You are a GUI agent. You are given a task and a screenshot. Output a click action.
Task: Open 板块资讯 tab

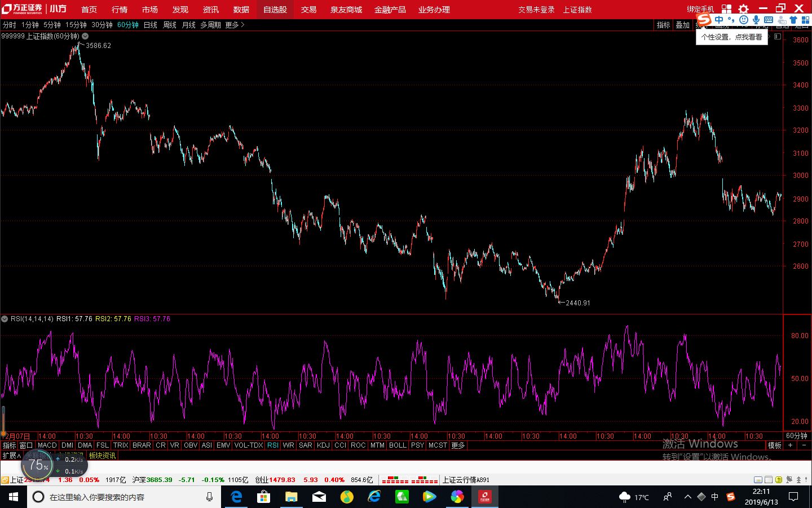point(103,456)
